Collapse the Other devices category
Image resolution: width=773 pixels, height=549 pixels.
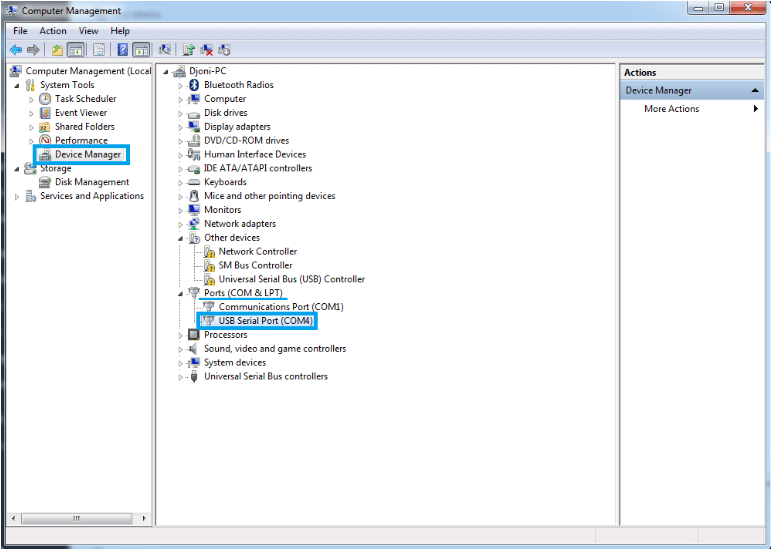pyautogui.click(x=181, y=238)
